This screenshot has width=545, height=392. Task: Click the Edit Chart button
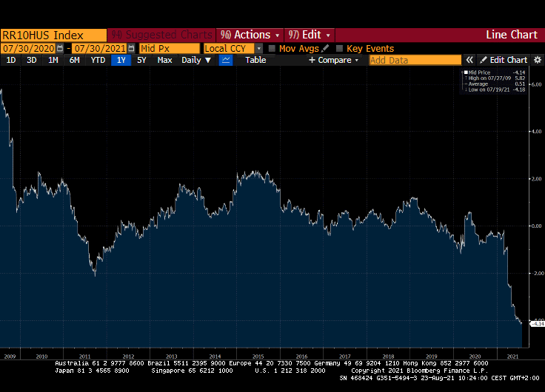504,60
